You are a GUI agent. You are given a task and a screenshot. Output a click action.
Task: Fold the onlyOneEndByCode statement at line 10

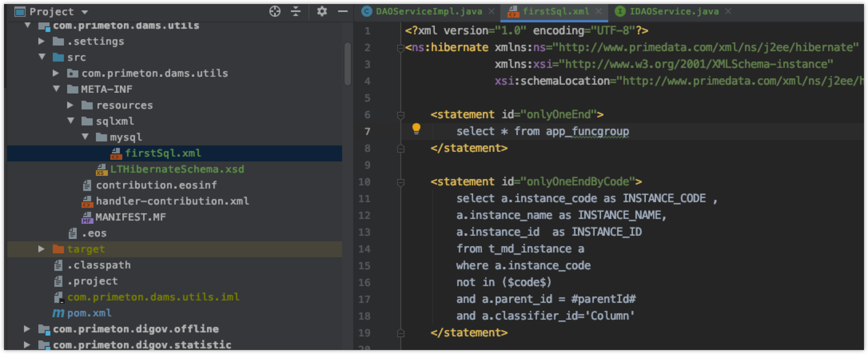coord(400,183)
